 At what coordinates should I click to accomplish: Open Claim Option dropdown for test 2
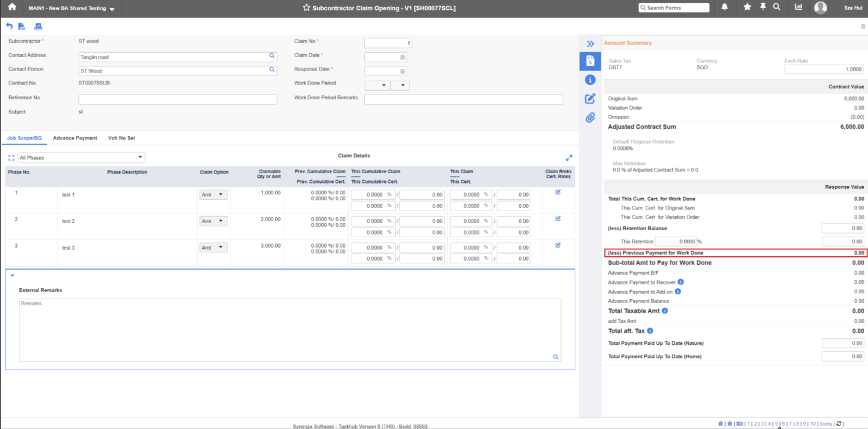pos(213,221)
